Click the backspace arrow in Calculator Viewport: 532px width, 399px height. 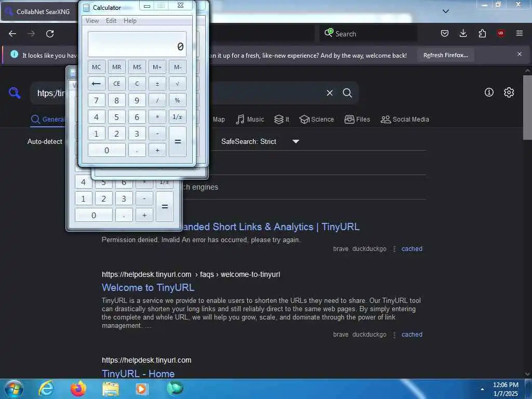pyautogui.click(x=96, y=84)
